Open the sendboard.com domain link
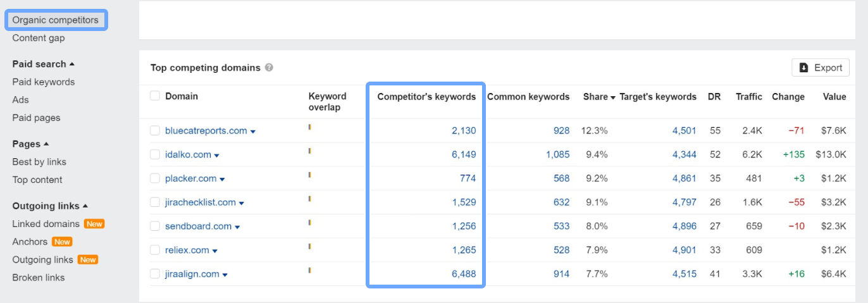The width and height of the screenshot is (868, 303). click(198, 226)
